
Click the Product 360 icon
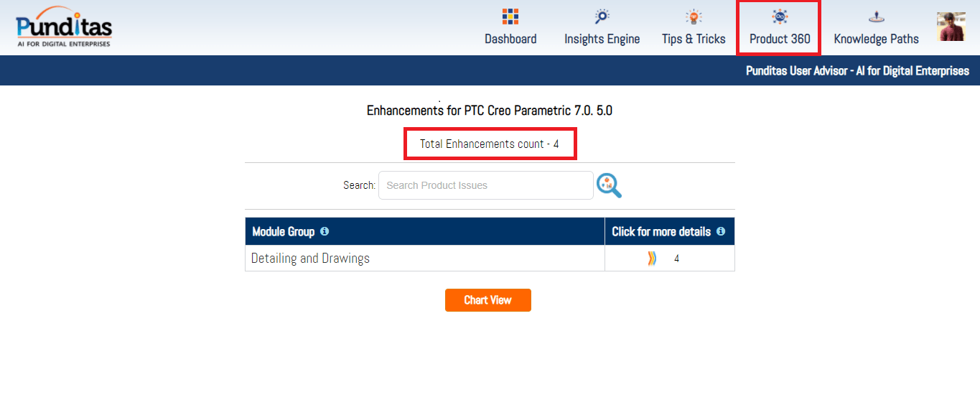click(x=780, y=17)
